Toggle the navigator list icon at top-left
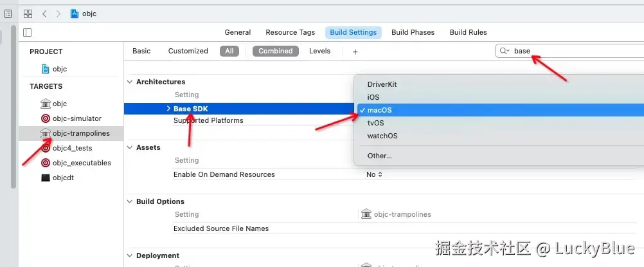Screen dimensions: 644x267 point(8,14)
